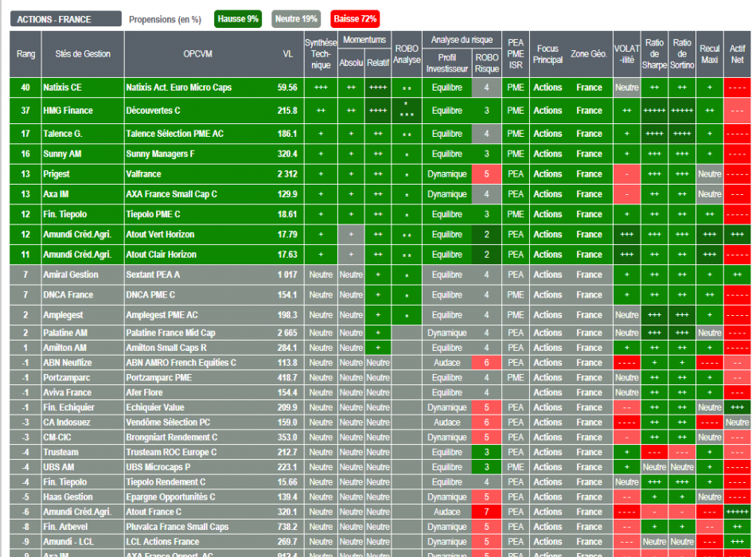Click manager CA Indosuez
Image resolution: width=756 pixels, height=557 pixels.
66,423
